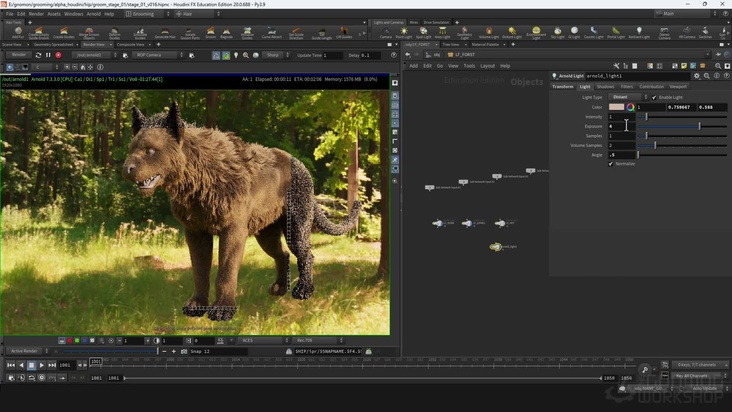Click the Volume Light shelf tool
The width and height of the screenshot is (732, 412).
[489, 33]
